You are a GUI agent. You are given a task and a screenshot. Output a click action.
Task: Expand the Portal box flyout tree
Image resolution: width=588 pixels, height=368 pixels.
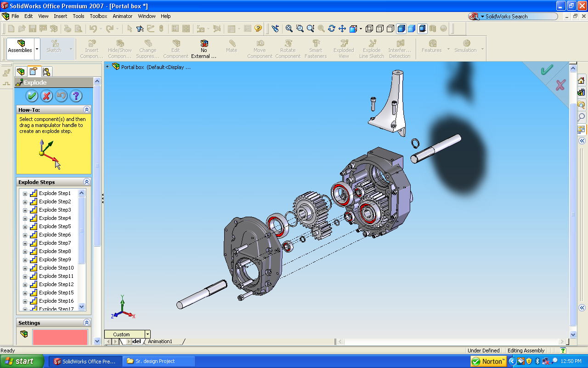coord(107,67)
